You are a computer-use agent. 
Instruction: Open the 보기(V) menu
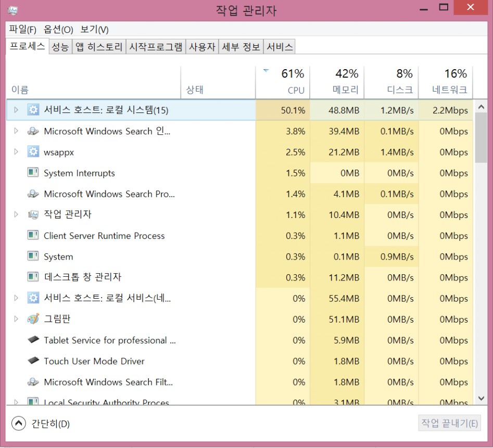click(x=94, y=30)
